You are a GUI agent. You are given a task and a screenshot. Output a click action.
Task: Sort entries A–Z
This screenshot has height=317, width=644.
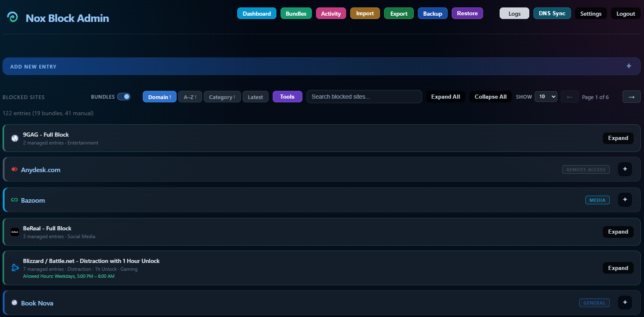pyautogui.click(x=190, y=97)
